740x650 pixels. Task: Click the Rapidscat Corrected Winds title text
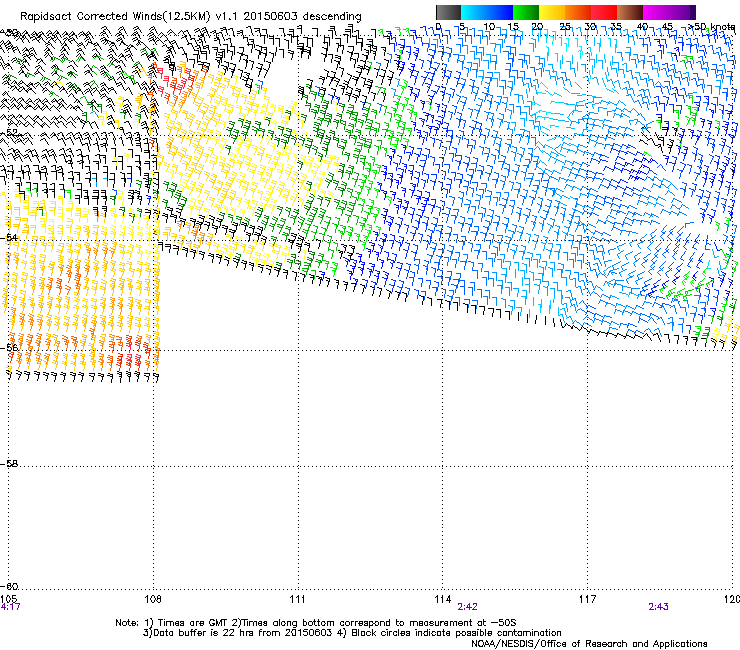(x=191, y=16)
